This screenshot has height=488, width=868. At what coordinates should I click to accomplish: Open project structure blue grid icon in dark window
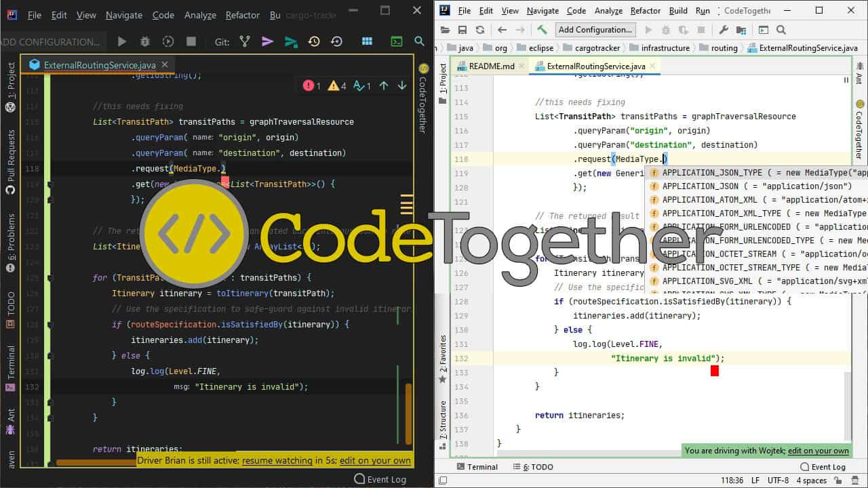[x=367, y=41]
